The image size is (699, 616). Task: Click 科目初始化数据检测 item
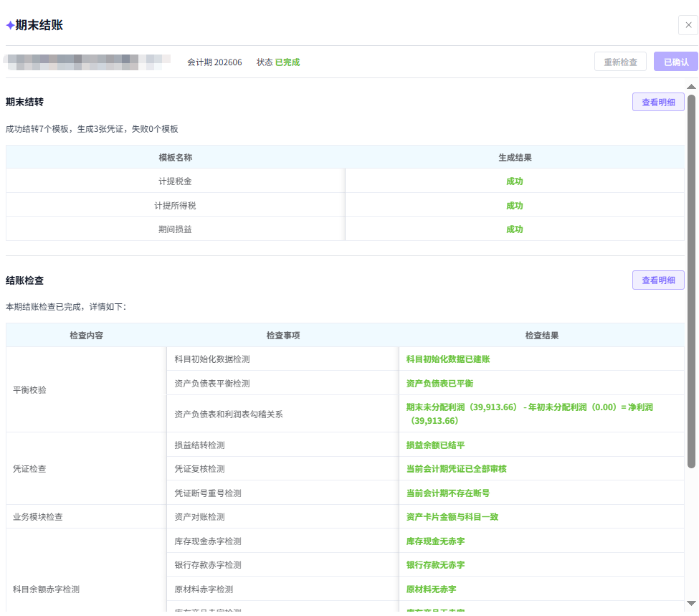(211, 359)
